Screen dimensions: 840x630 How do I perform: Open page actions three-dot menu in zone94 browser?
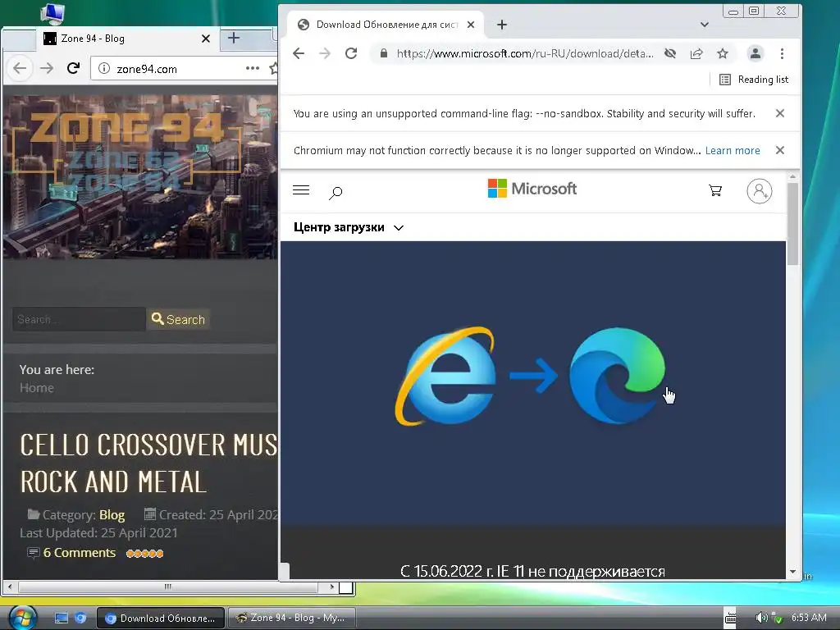click(253, 68)
